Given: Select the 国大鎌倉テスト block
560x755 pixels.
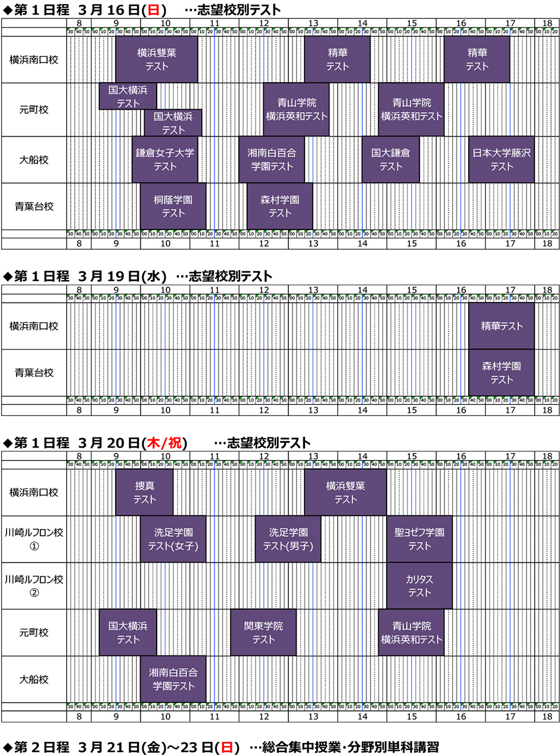Looking at the screenshot, I should 391,160.
